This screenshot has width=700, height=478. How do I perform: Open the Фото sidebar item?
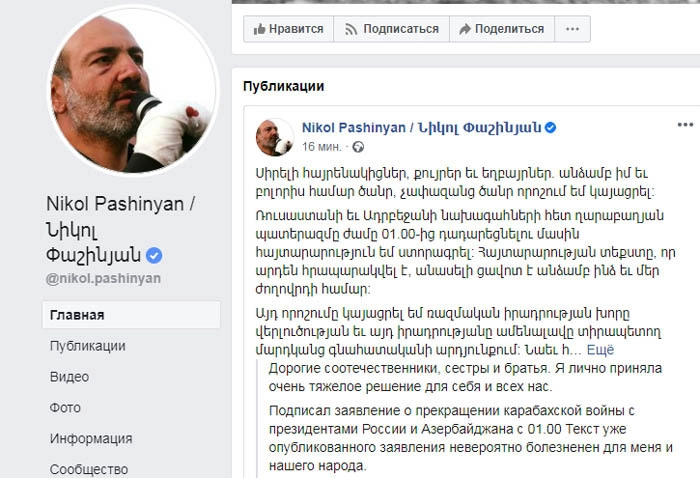(65, 407)
